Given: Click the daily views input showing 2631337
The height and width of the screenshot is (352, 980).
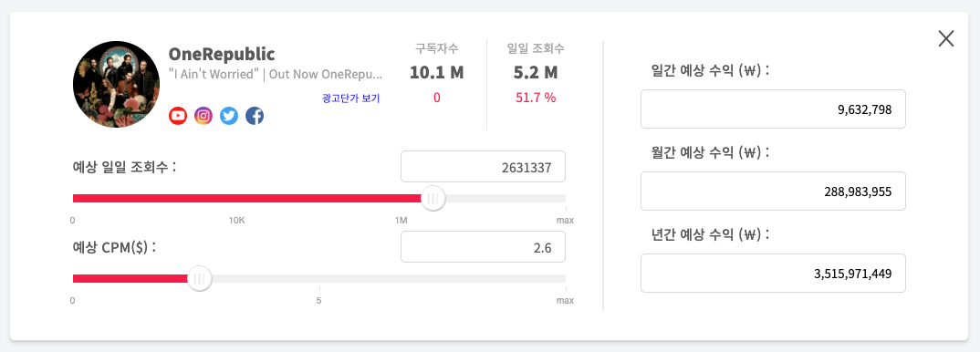Looking at the screenshot, I should 483,167.
